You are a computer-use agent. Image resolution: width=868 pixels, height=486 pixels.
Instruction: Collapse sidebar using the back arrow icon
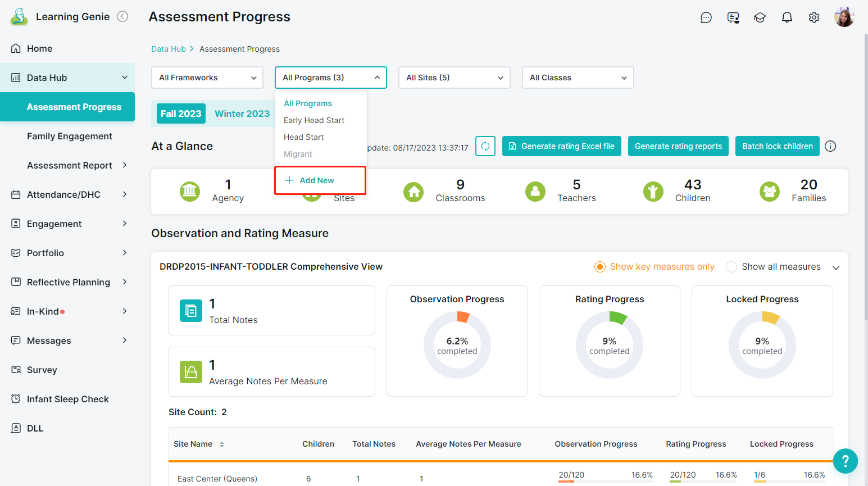point(122,17)
